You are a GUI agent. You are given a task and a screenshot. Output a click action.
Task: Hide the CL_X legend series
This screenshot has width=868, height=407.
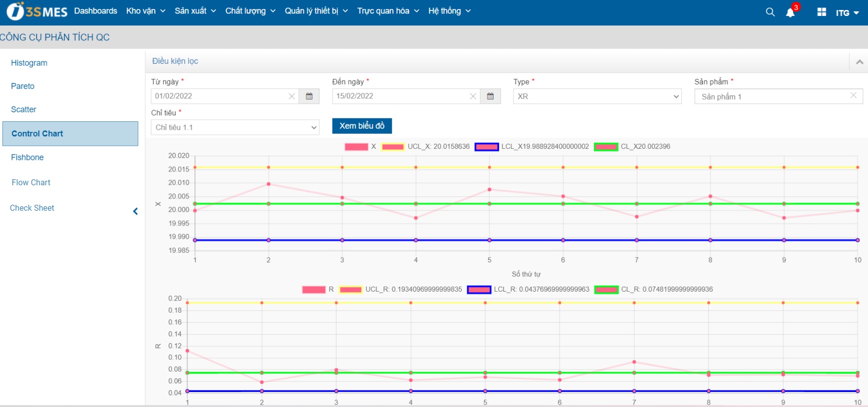click(x=606, y=147)
